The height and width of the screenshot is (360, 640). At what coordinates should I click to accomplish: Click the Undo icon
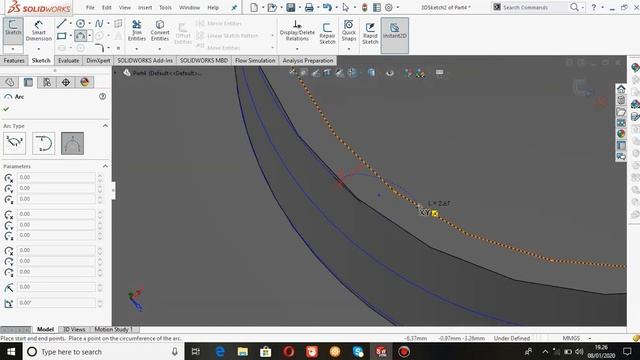coord(327,7)
